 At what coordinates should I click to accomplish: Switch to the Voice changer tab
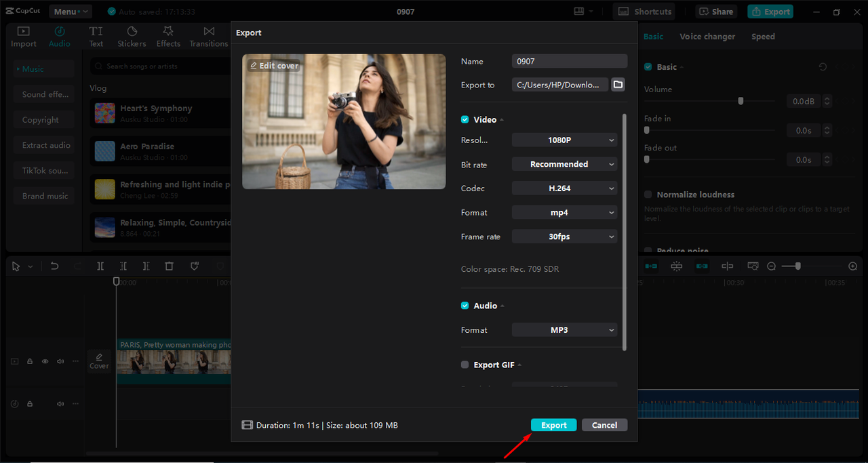tap(707, 37)
